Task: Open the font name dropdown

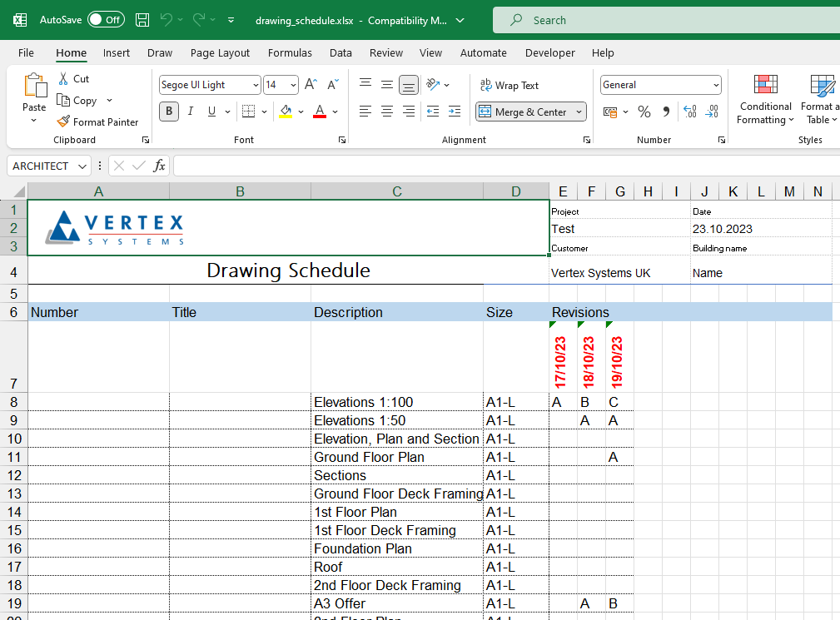Action: pyautogui.click(x=255, y=85)
